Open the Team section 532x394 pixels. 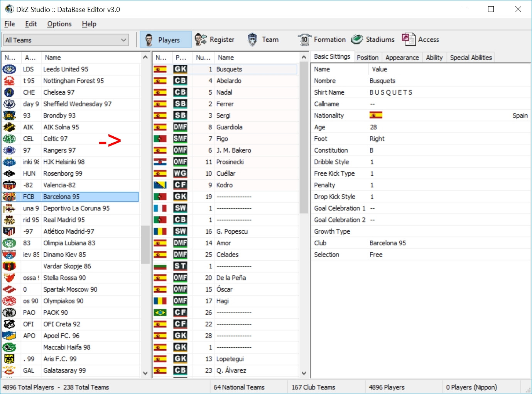coord(263,39)
